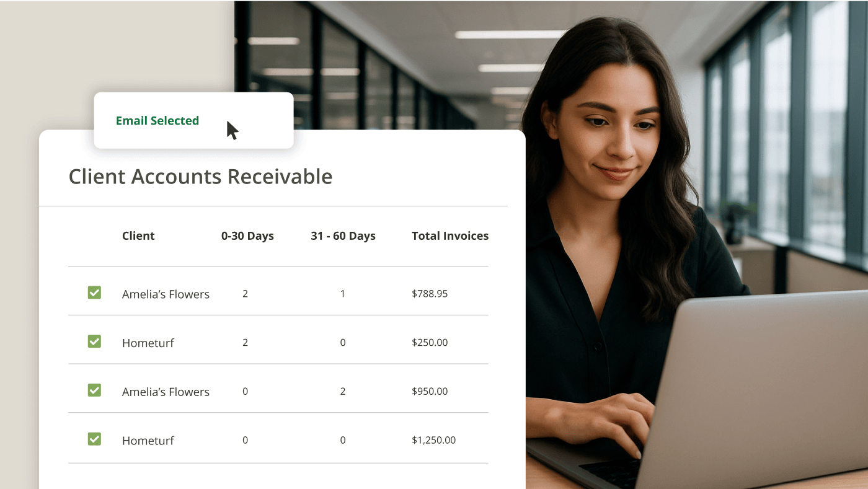Select the $788.95 total invoice amount
The width and height of the screenshot is (868, 489).
(x=430, y=294)
